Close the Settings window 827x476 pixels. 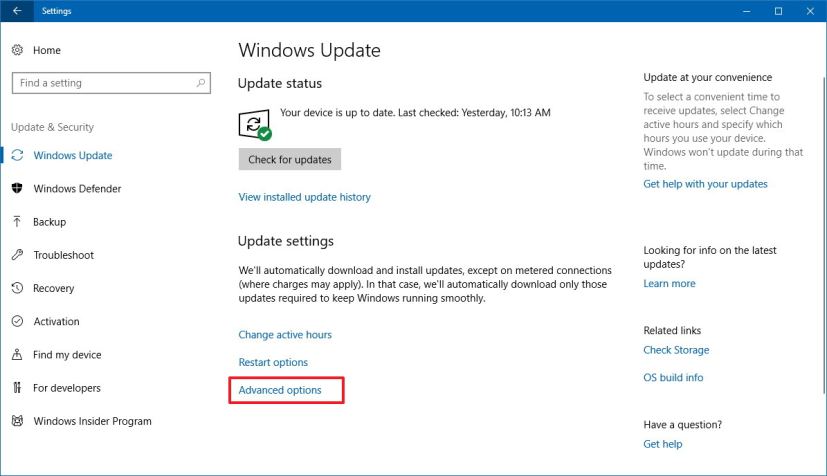[811, 11]
